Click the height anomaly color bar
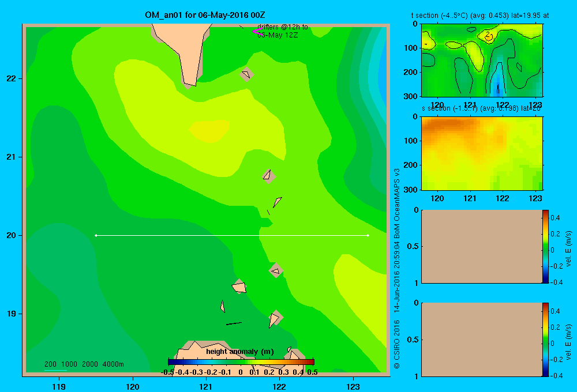 [x=241, y=362]
